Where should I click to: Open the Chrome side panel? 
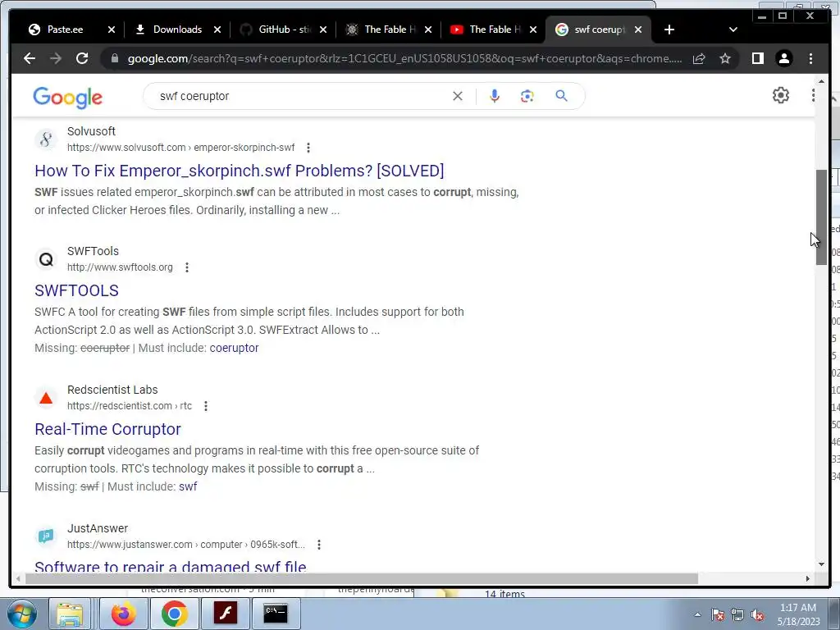point(757,58)
